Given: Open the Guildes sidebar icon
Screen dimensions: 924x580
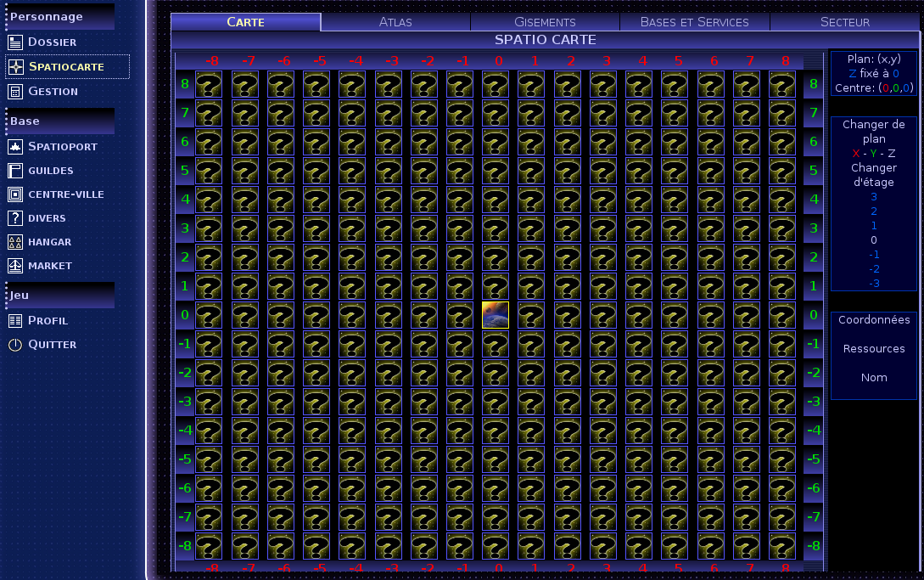Looking at the screenshot, I should click(x=14, y=171).
